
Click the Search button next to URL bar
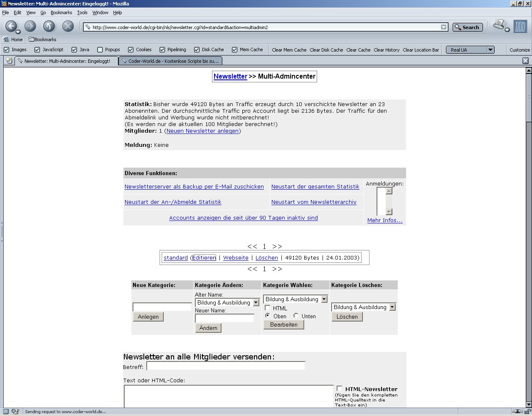468,27
